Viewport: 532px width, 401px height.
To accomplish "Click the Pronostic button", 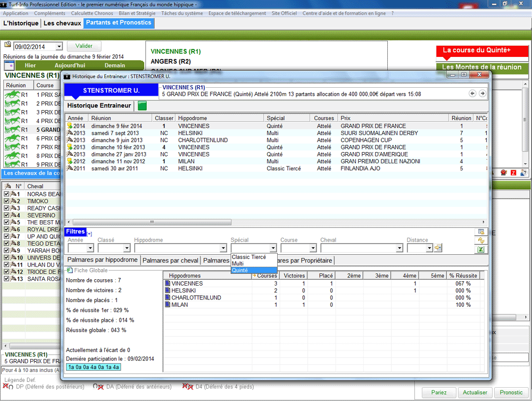I will coord(511,392).
